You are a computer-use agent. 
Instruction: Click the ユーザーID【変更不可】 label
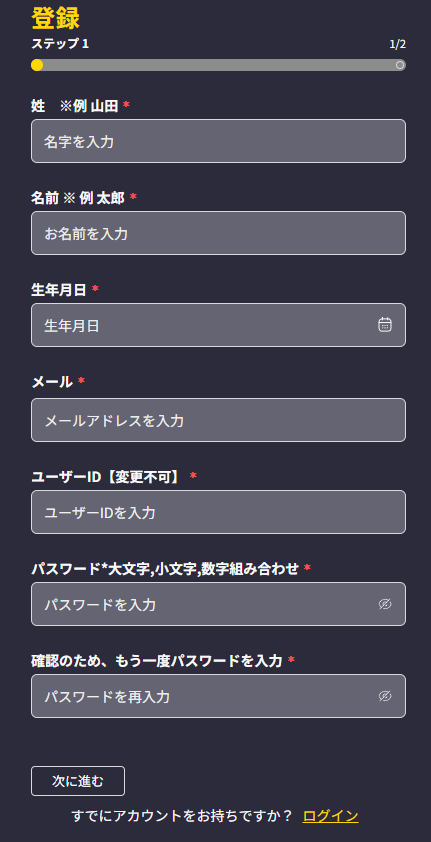point(107,476)
